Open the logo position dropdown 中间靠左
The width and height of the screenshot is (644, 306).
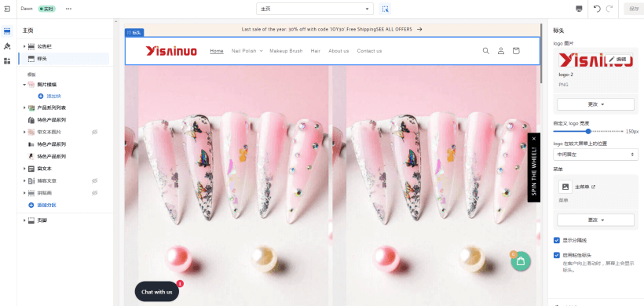point(595,155)
